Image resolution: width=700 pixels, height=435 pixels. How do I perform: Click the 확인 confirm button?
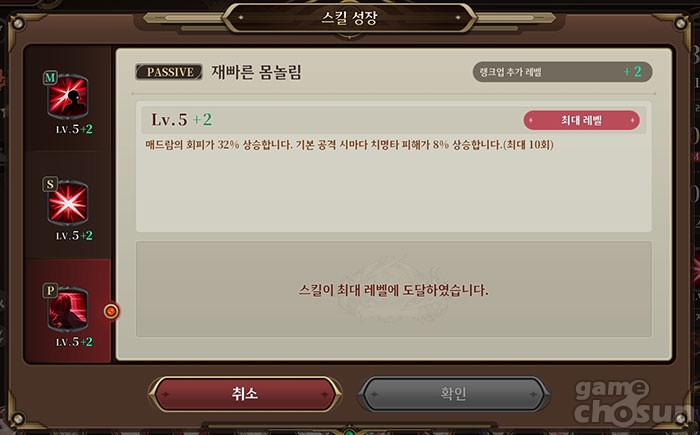[454, 394]
